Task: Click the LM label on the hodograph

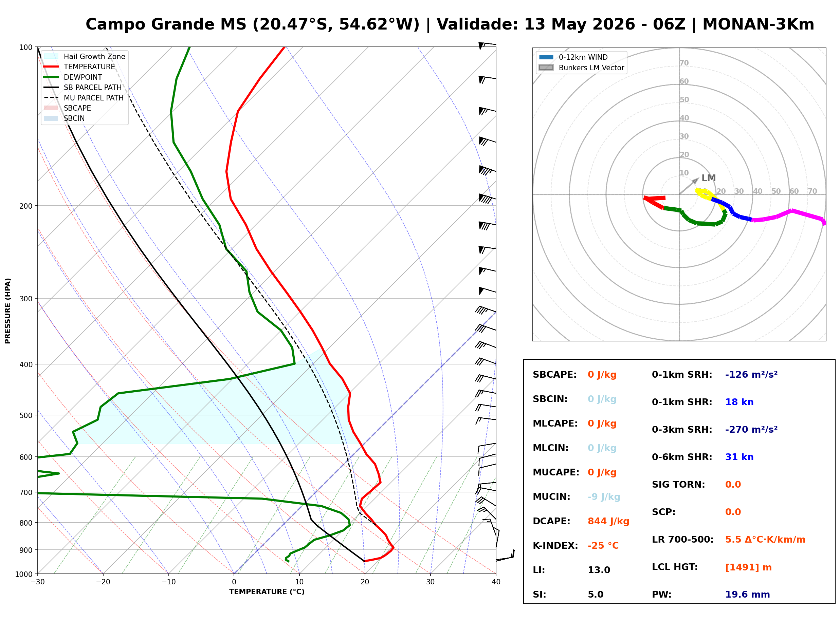Action: click(x=708, y=178)
